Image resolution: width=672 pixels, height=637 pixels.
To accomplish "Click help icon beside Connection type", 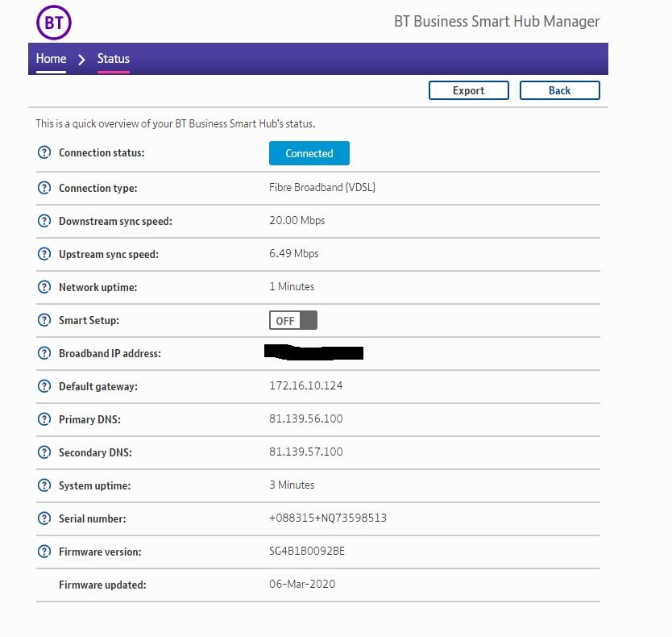I will tap(44, 188).
